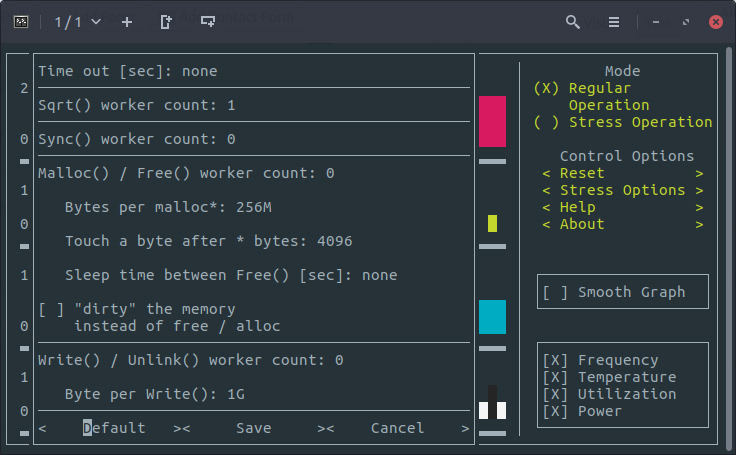Enable the Smooth Graph checkbox
The image size is (736, 455).
pyautogui.click(x=555, y=292)
